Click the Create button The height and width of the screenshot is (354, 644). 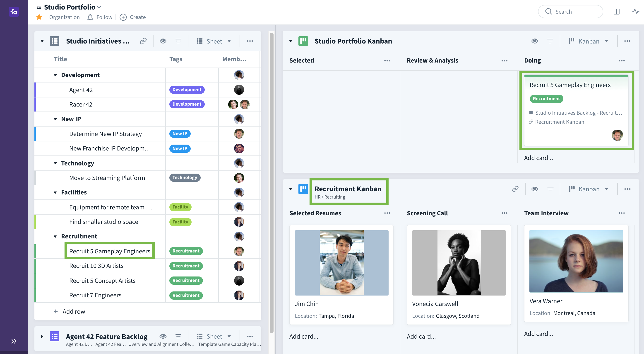tap(132, 17)
